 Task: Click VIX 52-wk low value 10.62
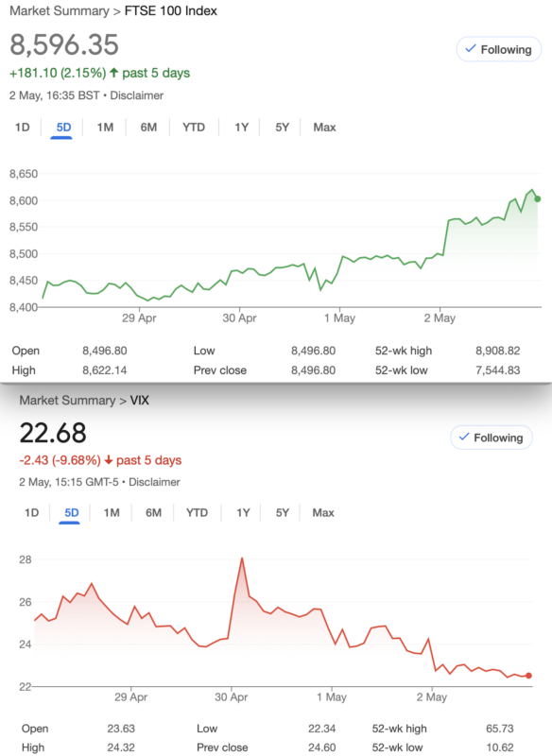tap(500, 747)
